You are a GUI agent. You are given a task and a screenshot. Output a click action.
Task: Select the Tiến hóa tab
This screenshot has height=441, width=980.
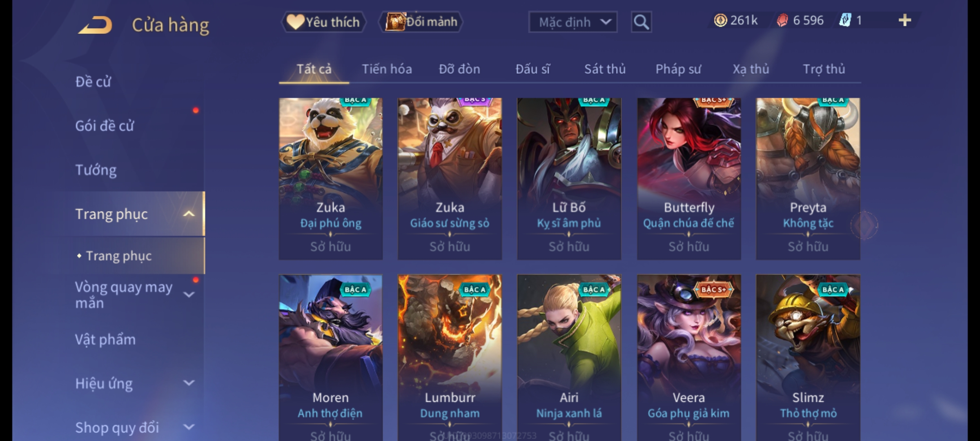click(x=387, y=69)
